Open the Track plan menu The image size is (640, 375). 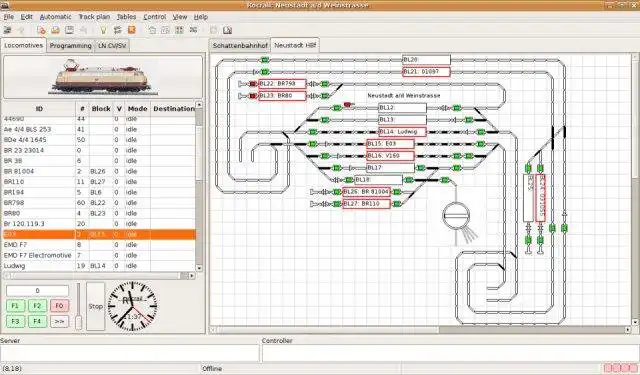[x=94, y=17]
